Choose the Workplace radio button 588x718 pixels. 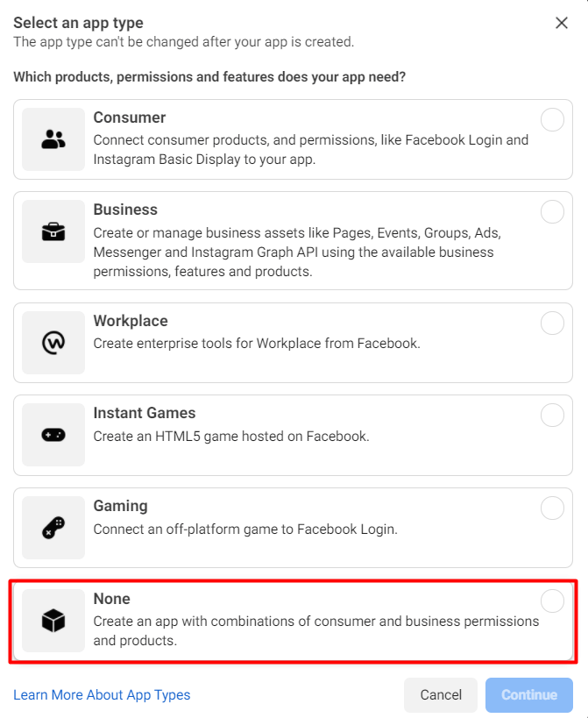[x=552, y=323]
